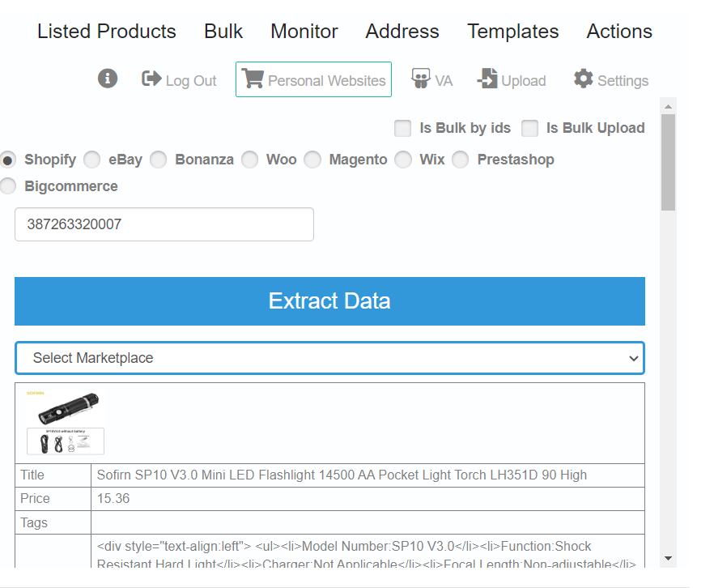
Task: Select the Wix radio button
Action: click(403, 160)
